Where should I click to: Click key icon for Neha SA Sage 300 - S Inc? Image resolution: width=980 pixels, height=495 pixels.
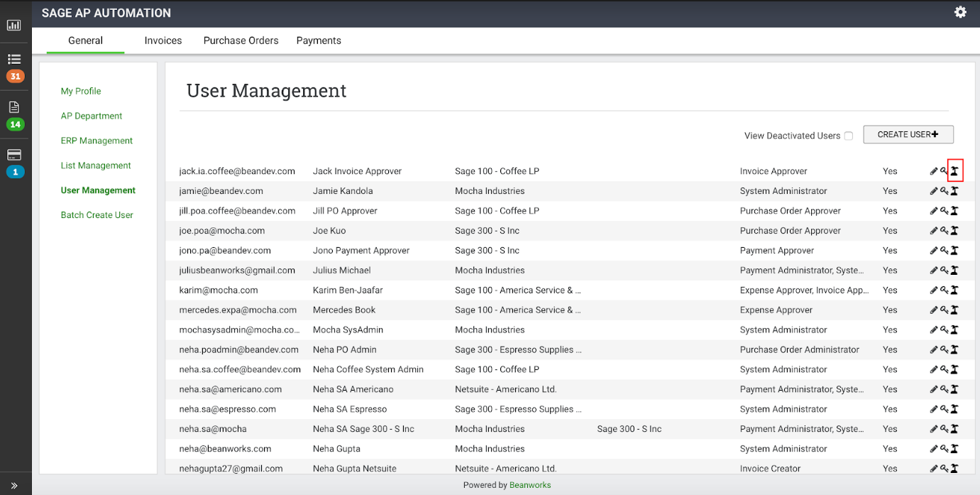pos(945,429)
